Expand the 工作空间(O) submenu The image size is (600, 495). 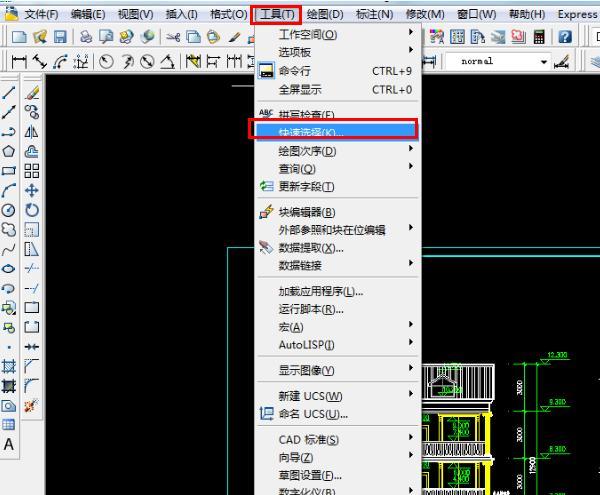337,34
